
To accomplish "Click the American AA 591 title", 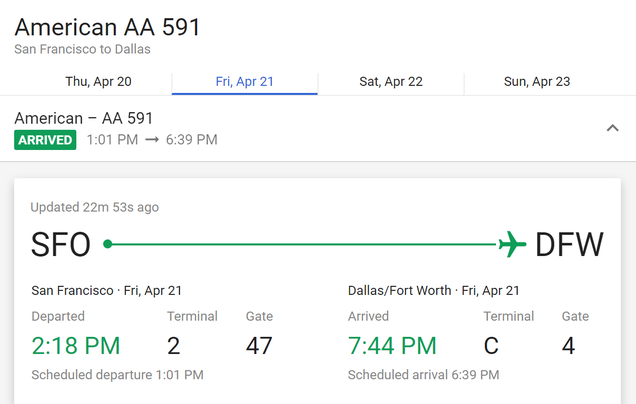I will tap(107, 27).
